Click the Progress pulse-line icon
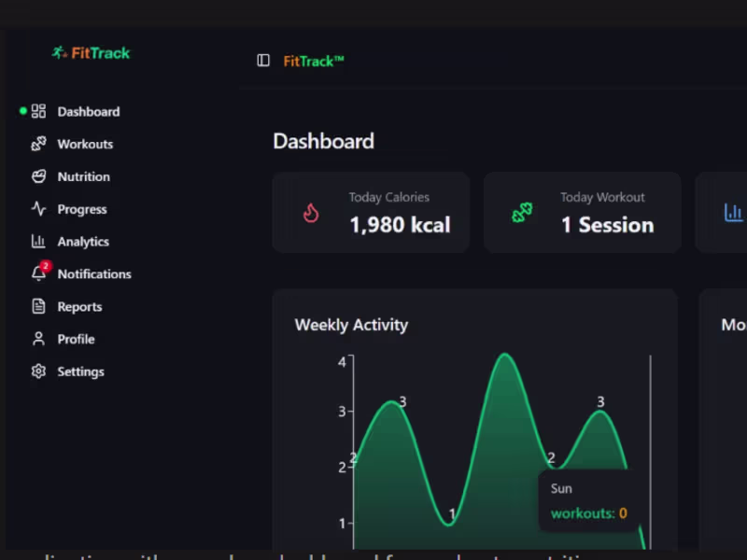Viewport: 747px width, 560px height. click(x=38, y=208)
